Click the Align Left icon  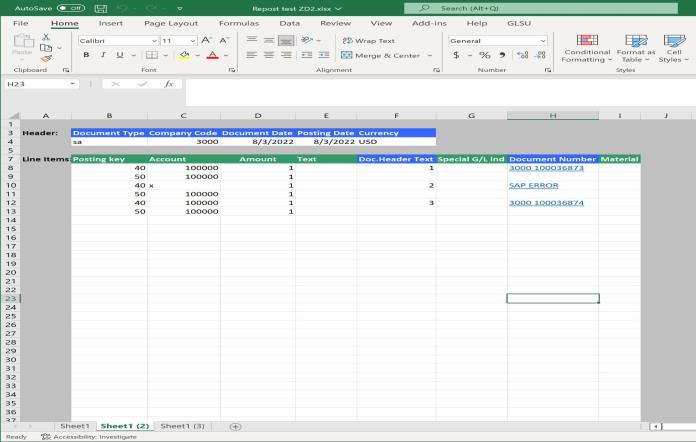point(252,55)
